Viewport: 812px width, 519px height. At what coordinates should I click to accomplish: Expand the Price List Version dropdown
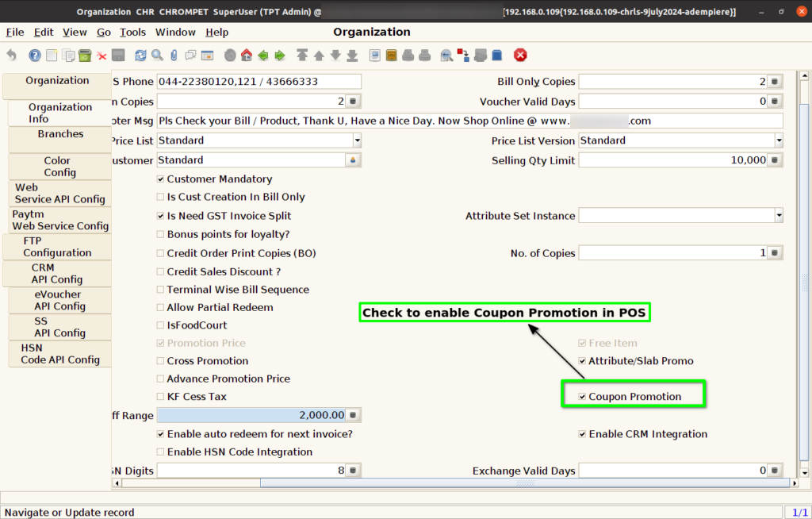[x=779, y=140]
